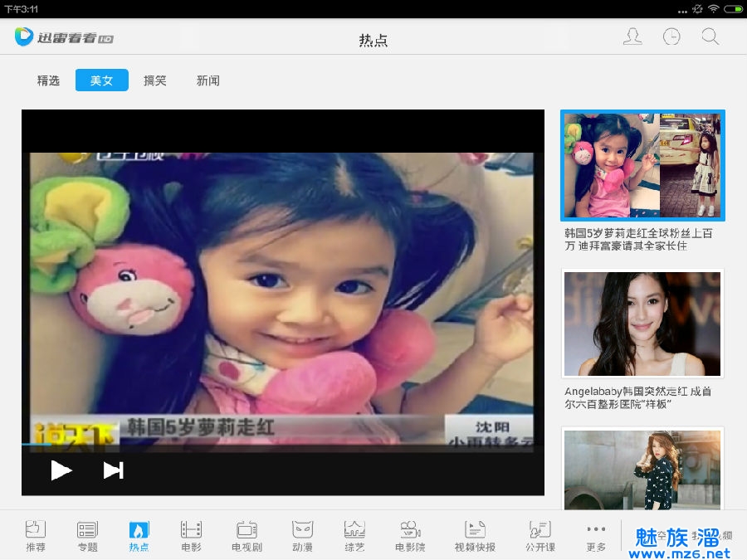Open the Angelababy韩国突然走红 video title
Image resolution: width=747 pixels, height=560 pixels.
[x=637, y=397]
